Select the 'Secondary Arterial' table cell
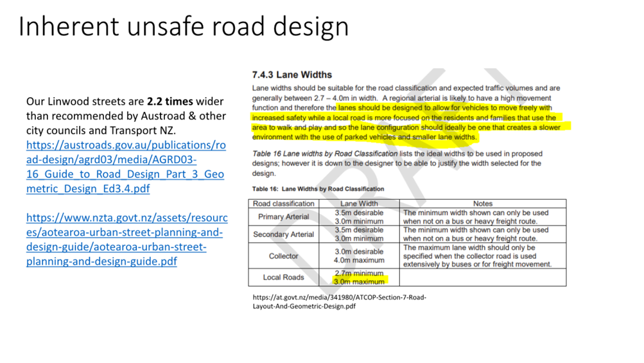Viewport: 644px width, 363px height. pyautogui.click(x=283, y=235)
